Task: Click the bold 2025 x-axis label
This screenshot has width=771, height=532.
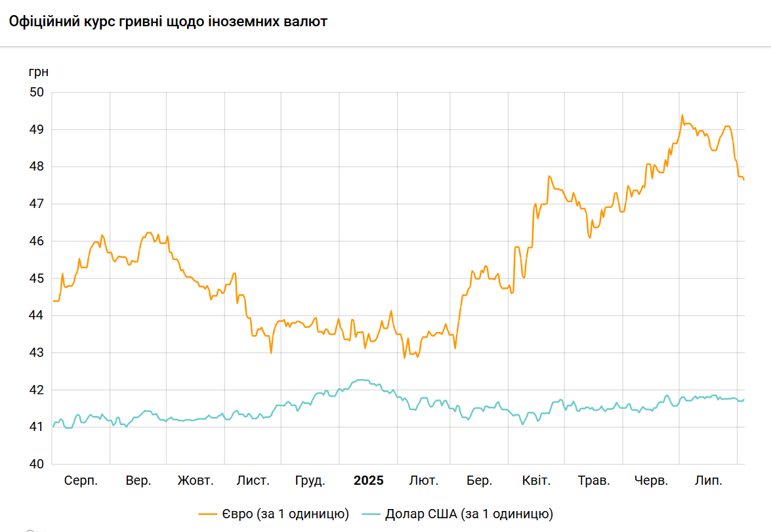Action: point(369,481)
